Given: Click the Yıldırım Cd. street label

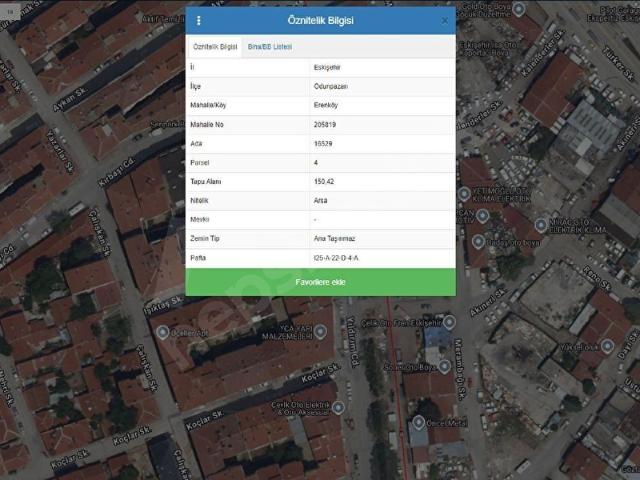Looking at the screenshot, I should [x=353, y=342].
